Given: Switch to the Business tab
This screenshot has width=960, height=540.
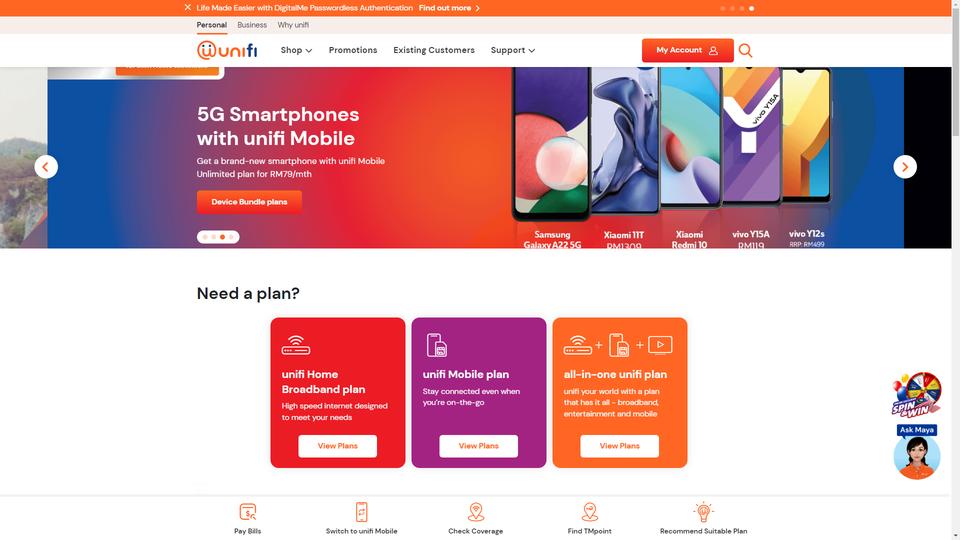Looking at the screenshot, I should coord(252,25).
